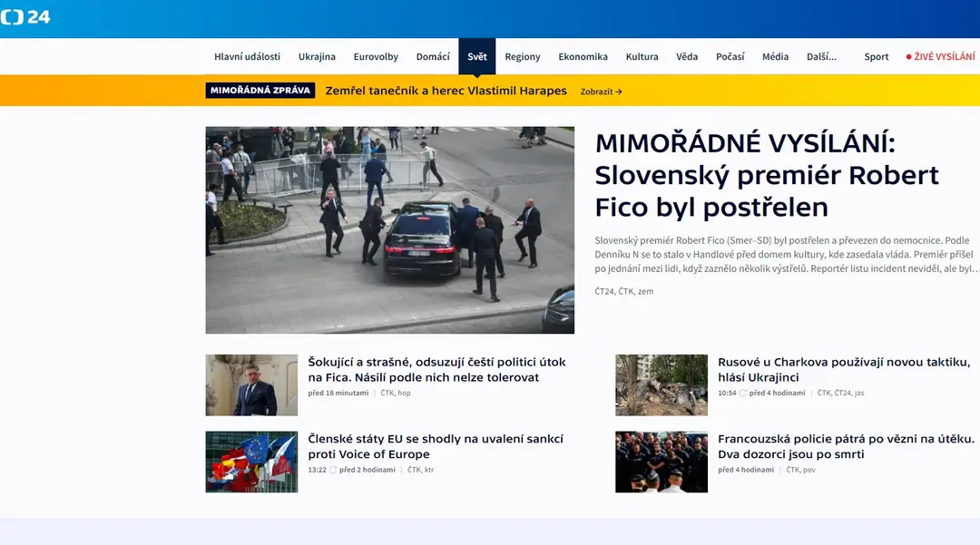This screenshot has width=980, height=545.
Task: Click update clock icon near 10:54
Action: (743, 394)
